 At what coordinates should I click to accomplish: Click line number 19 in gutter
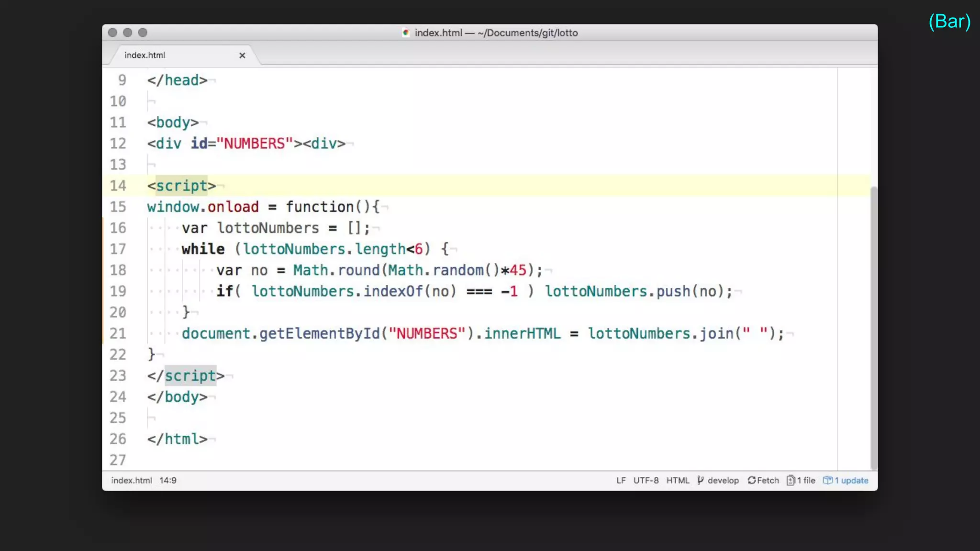pos(118,291)
